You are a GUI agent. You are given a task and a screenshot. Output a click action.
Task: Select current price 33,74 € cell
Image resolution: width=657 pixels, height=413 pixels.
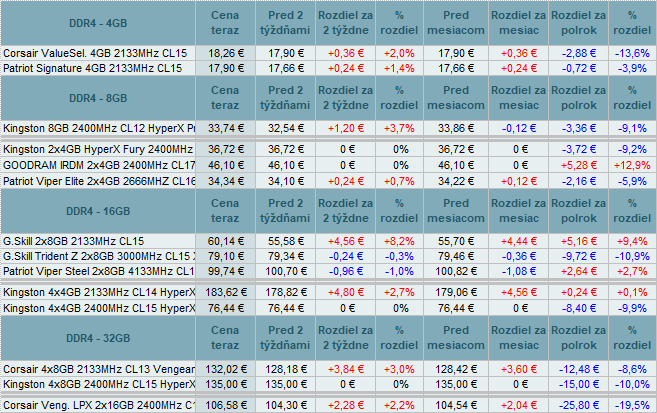pyautogui.click(x=225, y=128)
